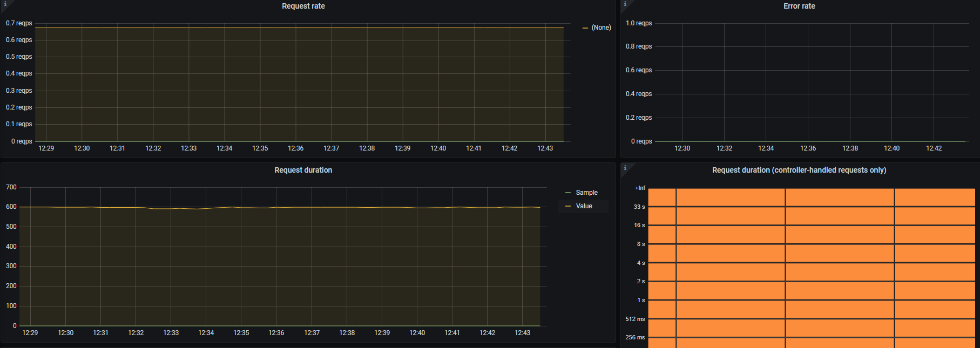Click the yellow color swatch beside Value
The height and width of the screenshot is (348, 980).
click(568, 206)
